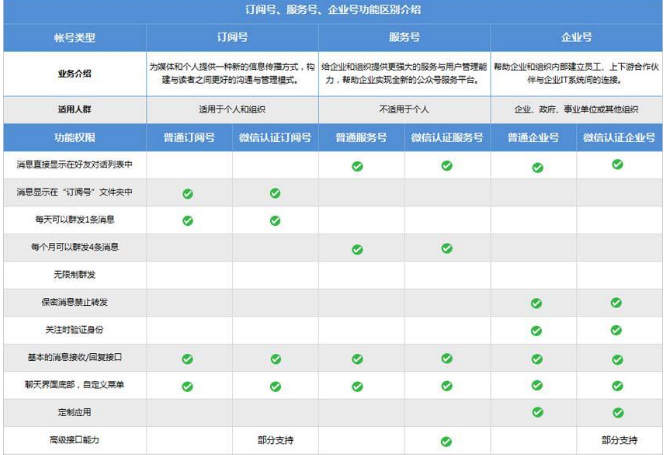Click the 服务号 description starting 给企业和组织提供

pyautogui.click(x=404, y=73)
